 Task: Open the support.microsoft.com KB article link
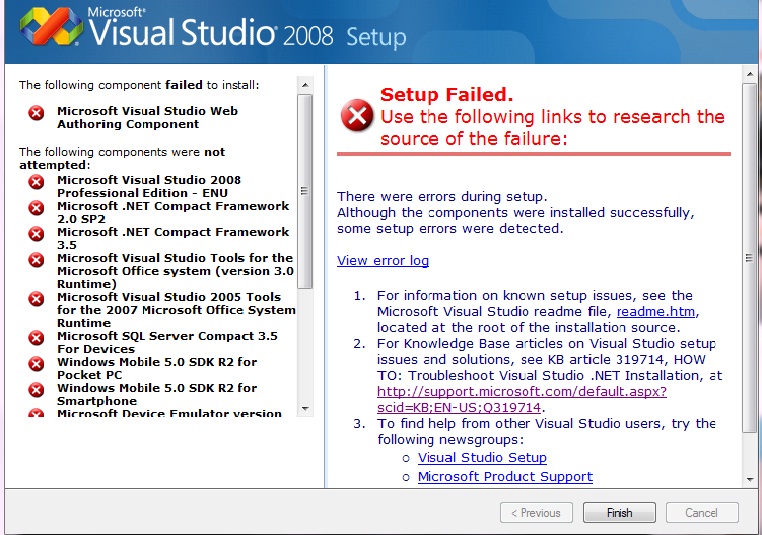pyautogui.click(x=521, y=399)
